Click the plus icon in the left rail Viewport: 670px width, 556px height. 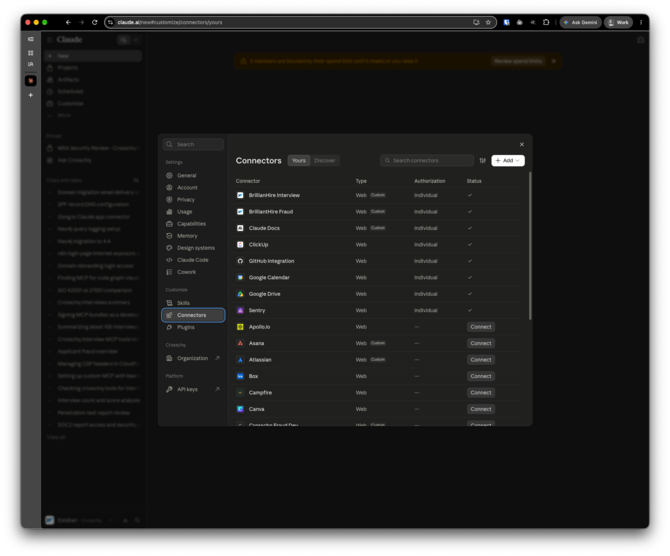pos(31,95)
